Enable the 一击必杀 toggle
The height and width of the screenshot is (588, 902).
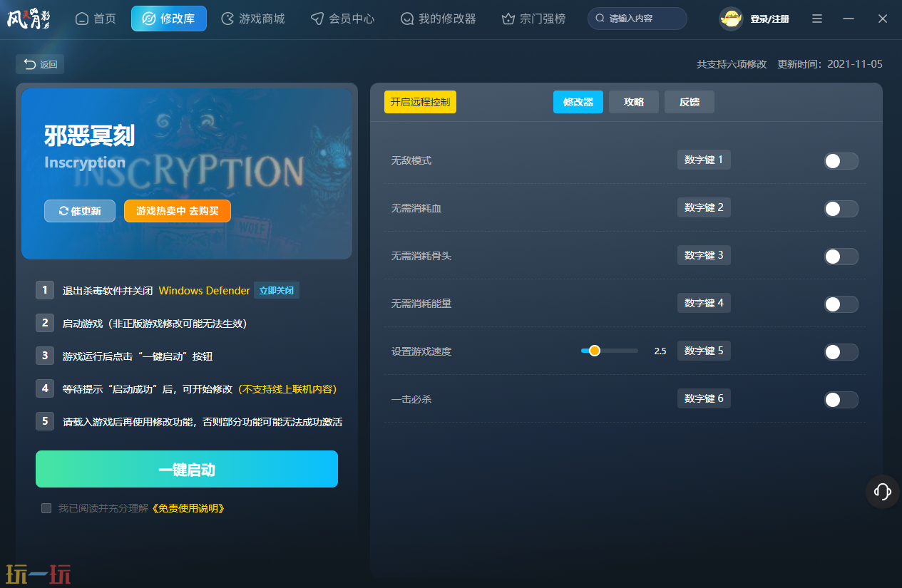point(841,400)
